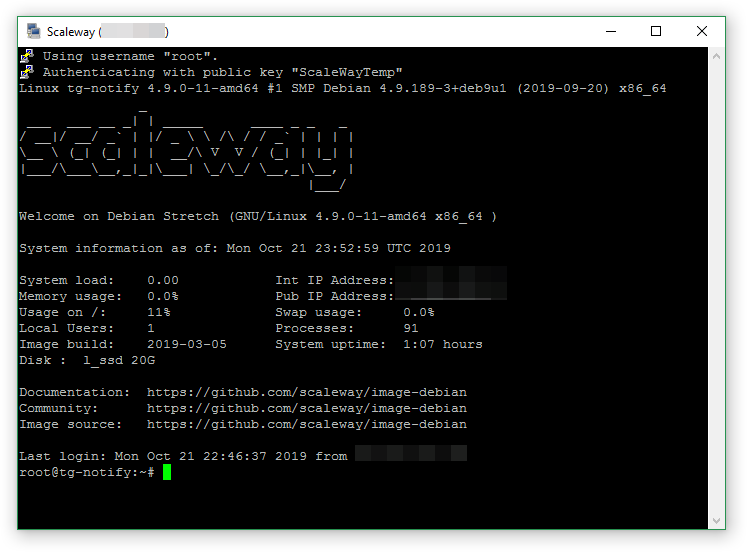Click System uptime value '1:07 hours'
The height and width of the screenshot is (552, 747).
[443, 344]
